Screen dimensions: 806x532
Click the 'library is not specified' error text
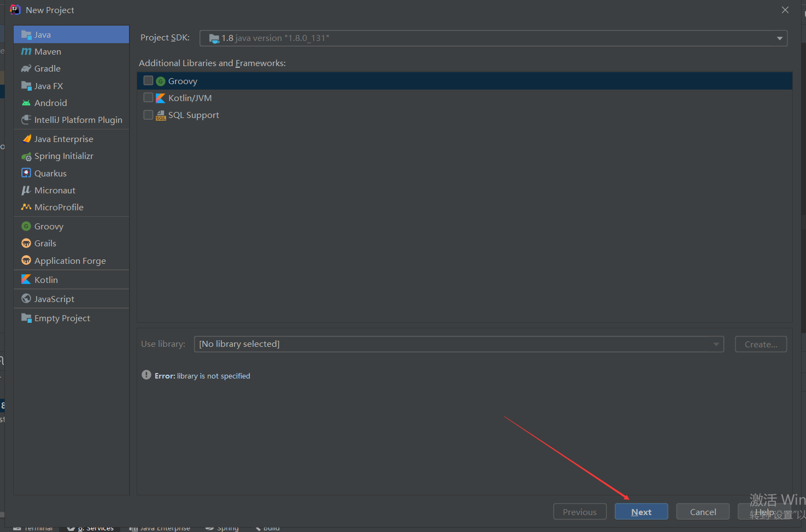[x=214, y=376]
